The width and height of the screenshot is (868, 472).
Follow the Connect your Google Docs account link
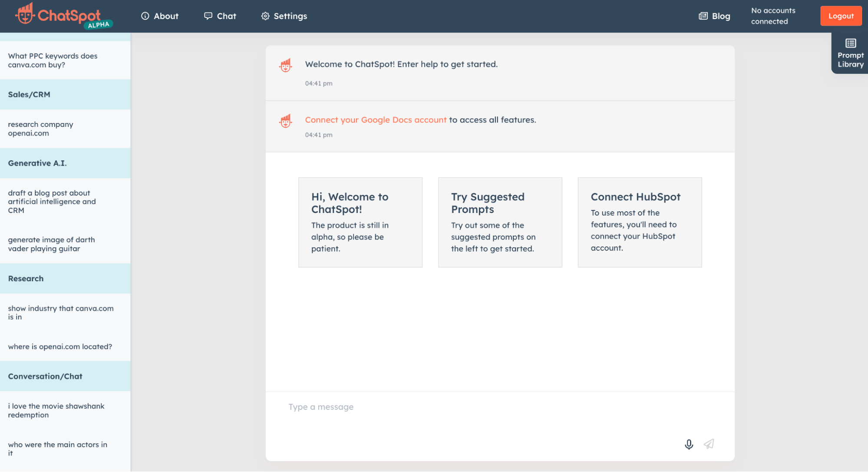pos(375,120)
